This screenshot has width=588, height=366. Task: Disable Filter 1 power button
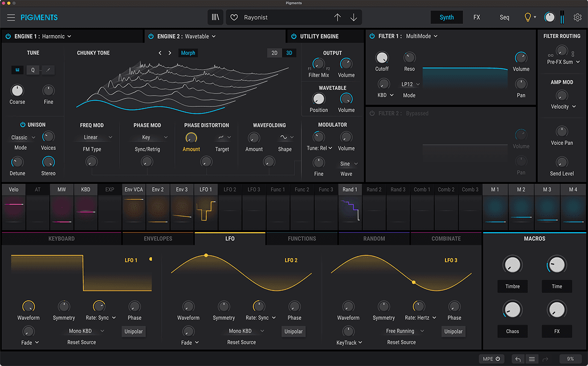[372, 36]
